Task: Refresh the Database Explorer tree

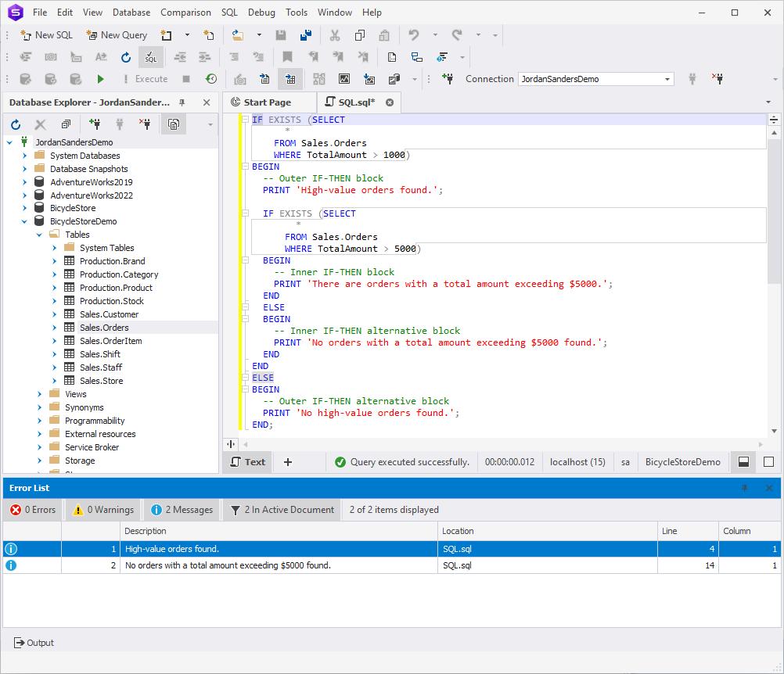Action: click(16, 124)
